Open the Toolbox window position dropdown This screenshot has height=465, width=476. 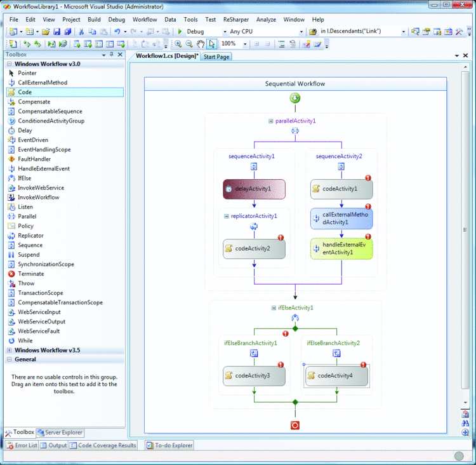[x=103, y=55]
